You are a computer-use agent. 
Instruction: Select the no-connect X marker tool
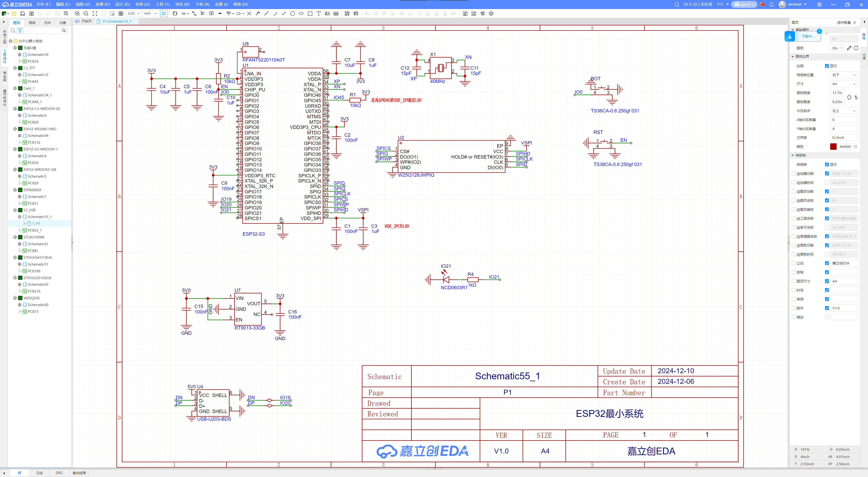[x=249, y=14]
